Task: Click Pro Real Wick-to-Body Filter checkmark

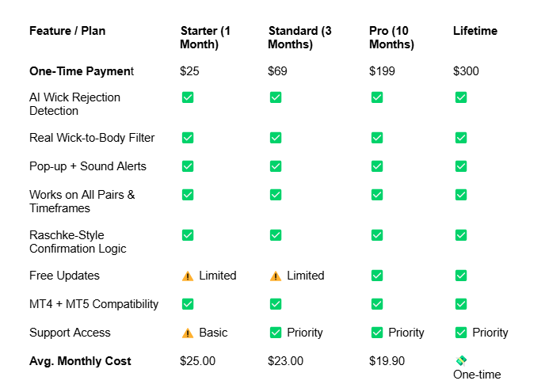Action: click(x=377, y=138)
